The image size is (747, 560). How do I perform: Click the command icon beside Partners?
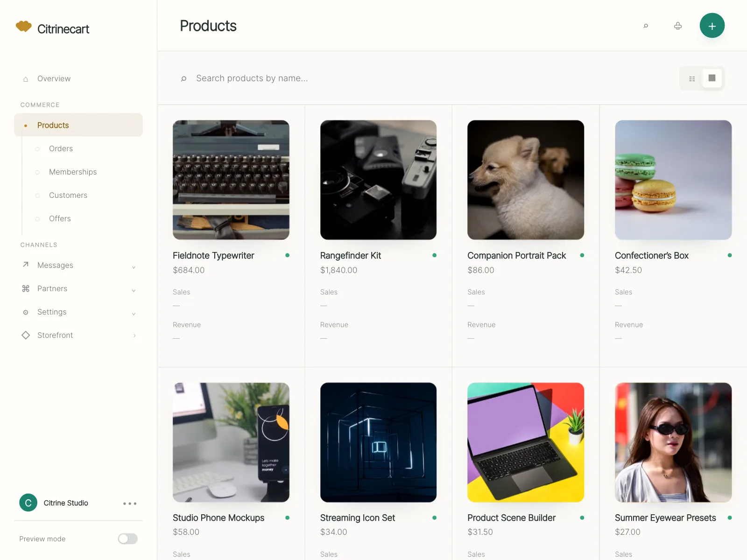[26, 288]
